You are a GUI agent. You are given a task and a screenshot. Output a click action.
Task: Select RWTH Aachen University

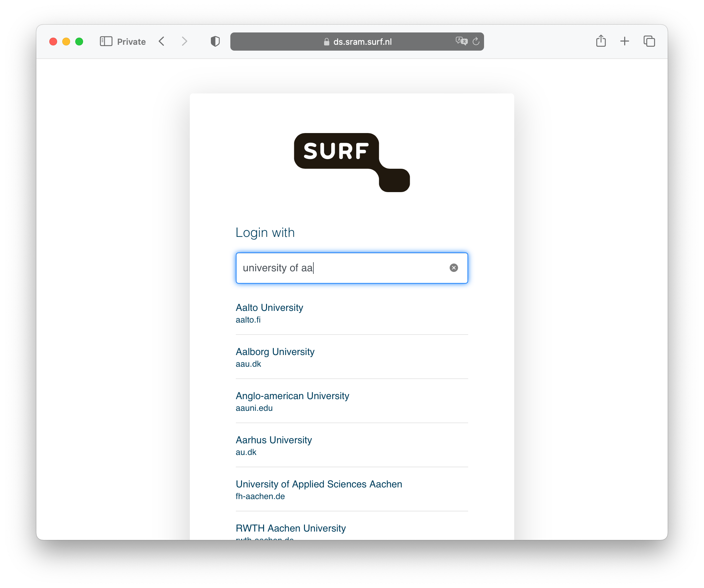coord(352,532)
